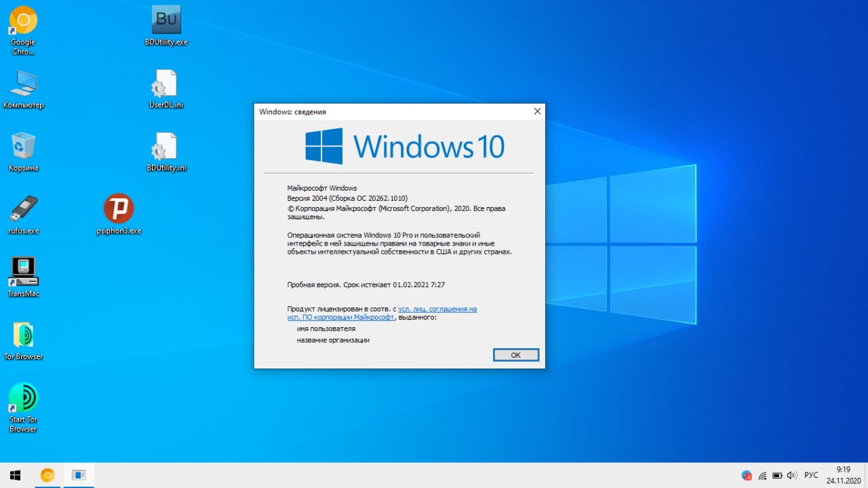Click the show desktop strip after clock
Screen dimensions: 868x488
[866, 475]
